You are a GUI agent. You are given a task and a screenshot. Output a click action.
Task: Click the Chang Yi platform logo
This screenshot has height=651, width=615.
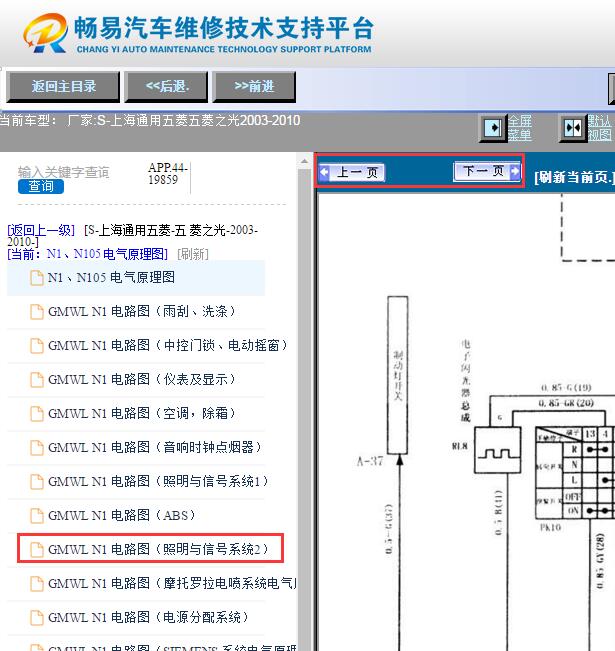pos(45,33)
